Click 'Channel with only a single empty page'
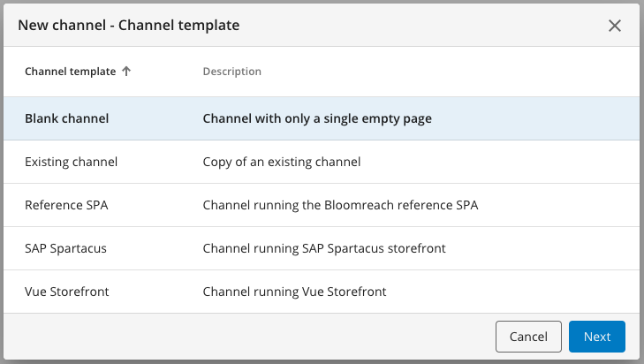The width and height of the screenshot is (644, 364). click(x=317, y=118)
